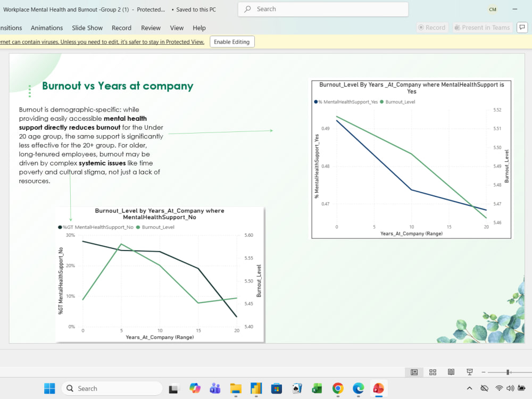
Task: Open the Protected View warning link
Action: click(102, 41)
